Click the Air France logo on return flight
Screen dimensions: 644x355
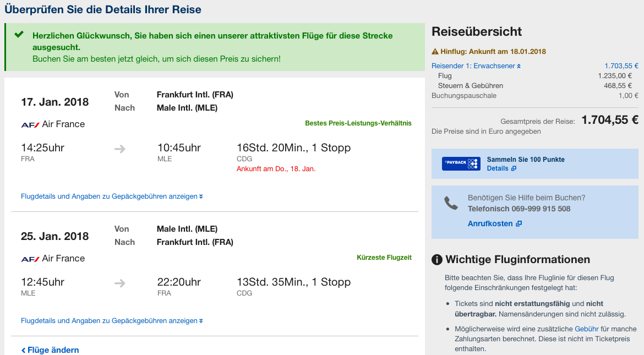pos(30,259)
